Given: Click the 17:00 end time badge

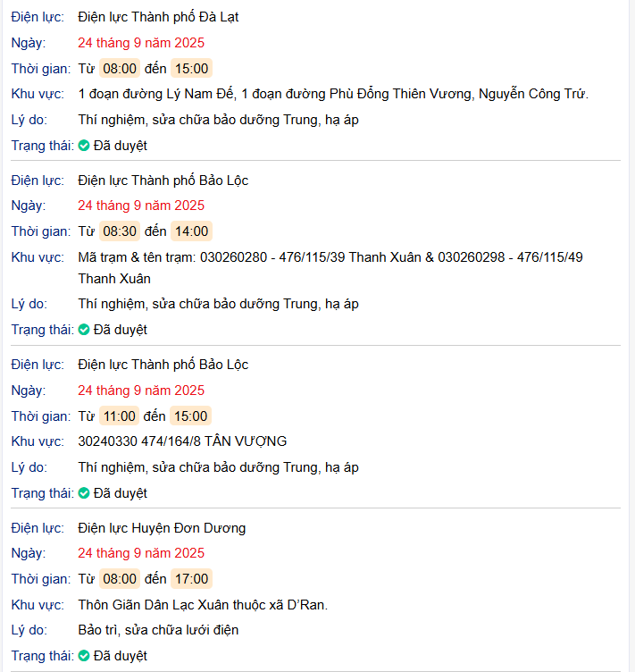Looking at the screenshot, I should (191, 578).
